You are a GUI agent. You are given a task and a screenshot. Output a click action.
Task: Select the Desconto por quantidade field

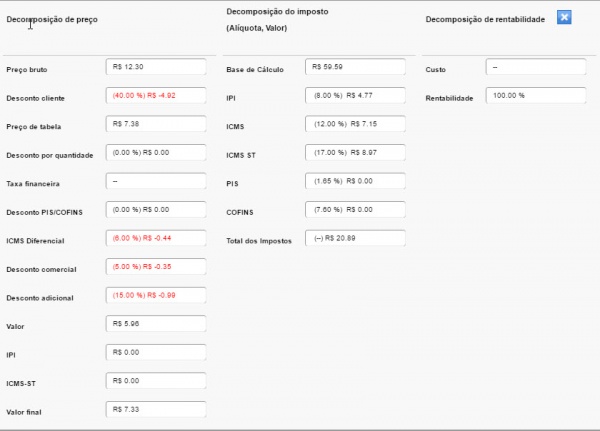click(156, 153)
